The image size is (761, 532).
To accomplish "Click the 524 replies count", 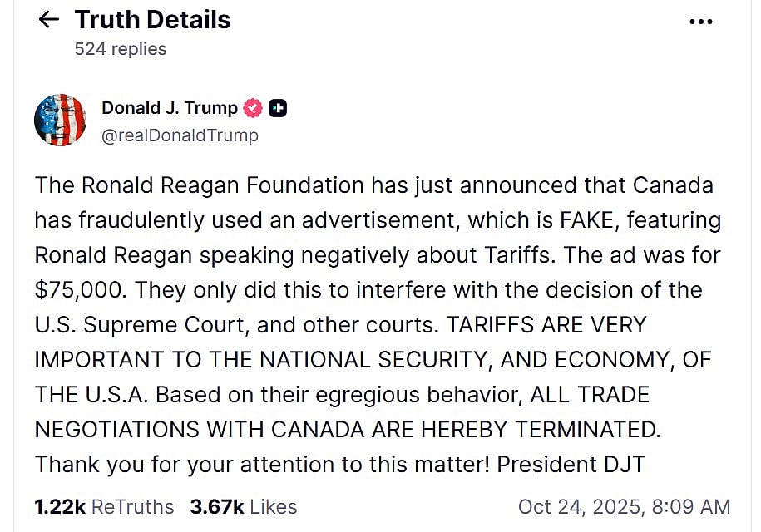I will tap(121, 49).
